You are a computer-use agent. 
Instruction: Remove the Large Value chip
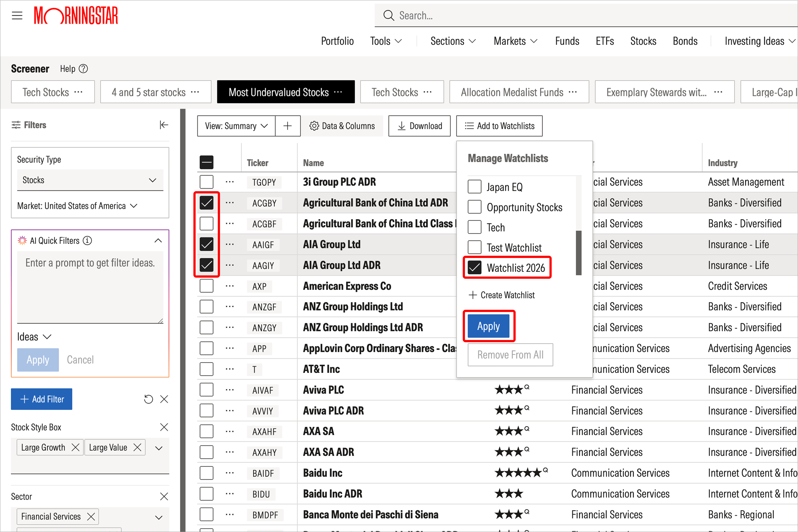point(137,447)
